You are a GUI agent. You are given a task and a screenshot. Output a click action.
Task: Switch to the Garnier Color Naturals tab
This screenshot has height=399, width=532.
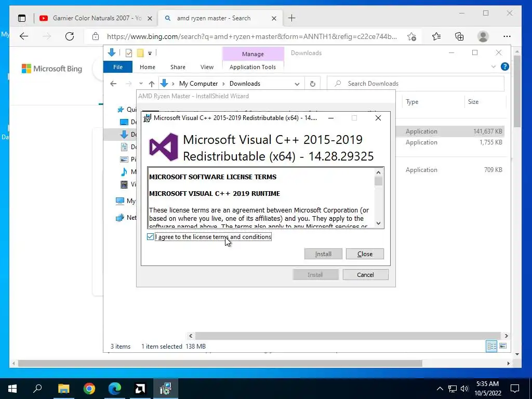[x=97, y=18]
